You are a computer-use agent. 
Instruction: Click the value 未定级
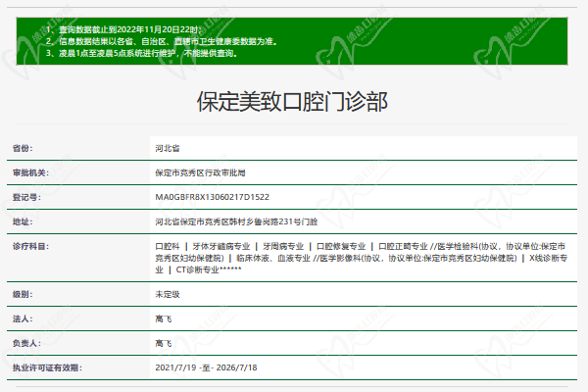[168, 294]
